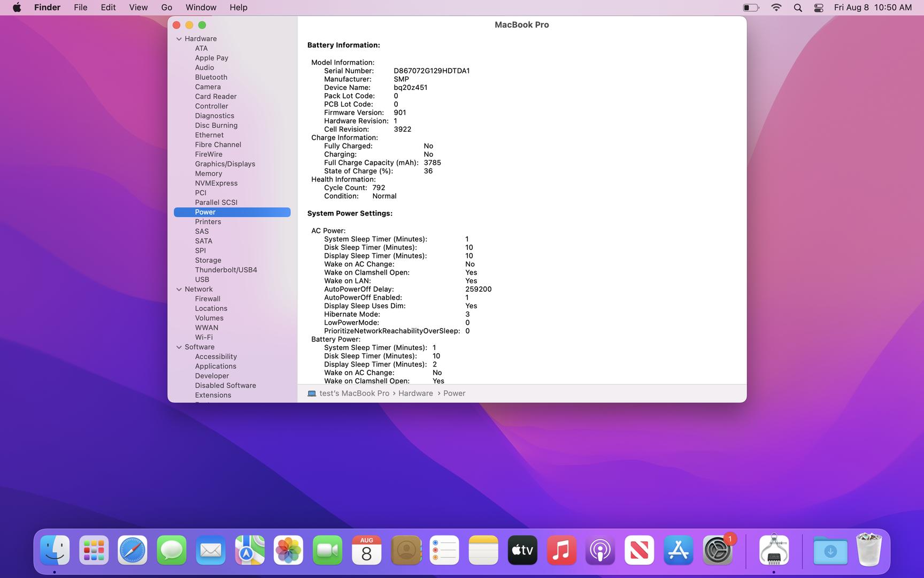Open System Preferences in the Dock

pyautogui.click(x=718, y=550)
